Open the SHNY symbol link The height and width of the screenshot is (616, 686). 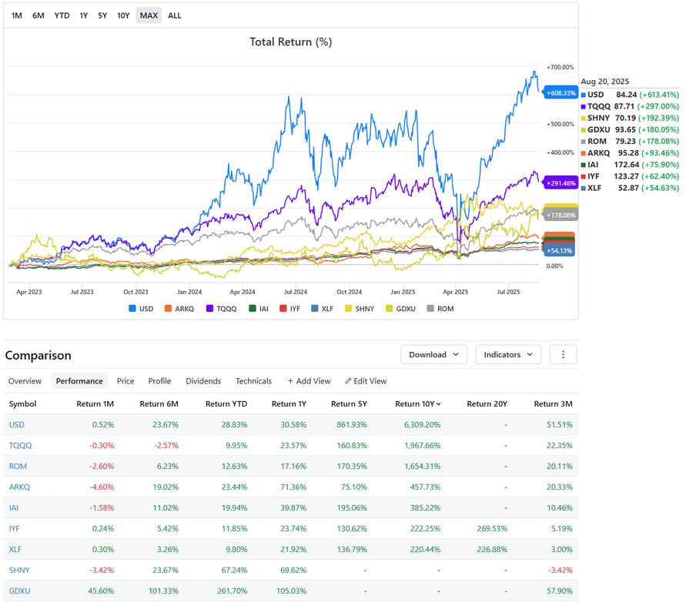19,571
